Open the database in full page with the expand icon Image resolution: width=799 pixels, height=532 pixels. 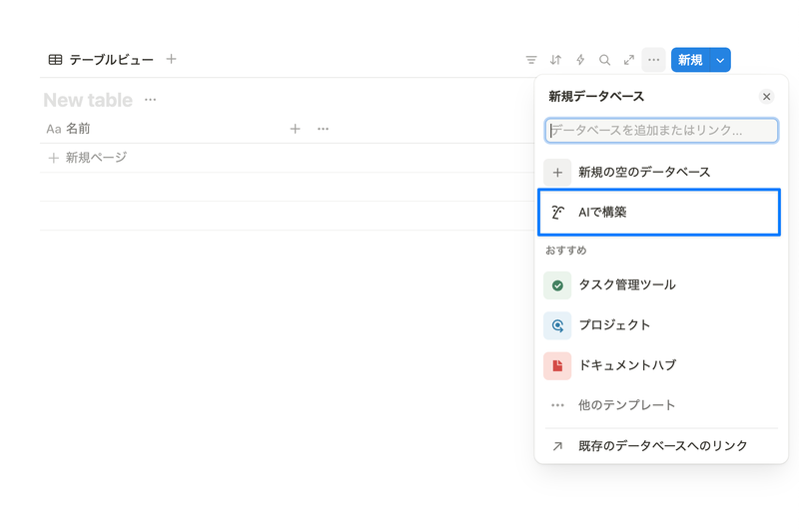click(x=629, y=60)
